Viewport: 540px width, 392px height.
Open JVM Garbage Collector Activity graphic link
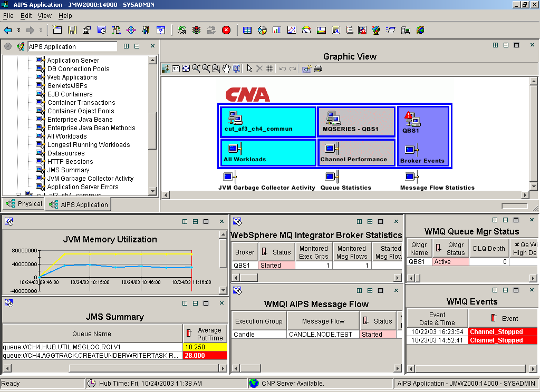click(230, 177)
